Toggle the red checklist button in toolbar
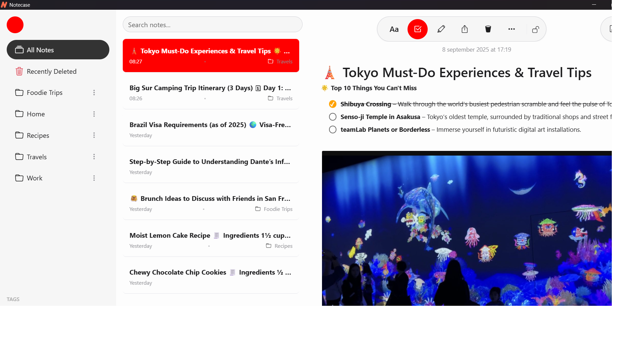This screenshot has width=644, height=342. (418, 29)
